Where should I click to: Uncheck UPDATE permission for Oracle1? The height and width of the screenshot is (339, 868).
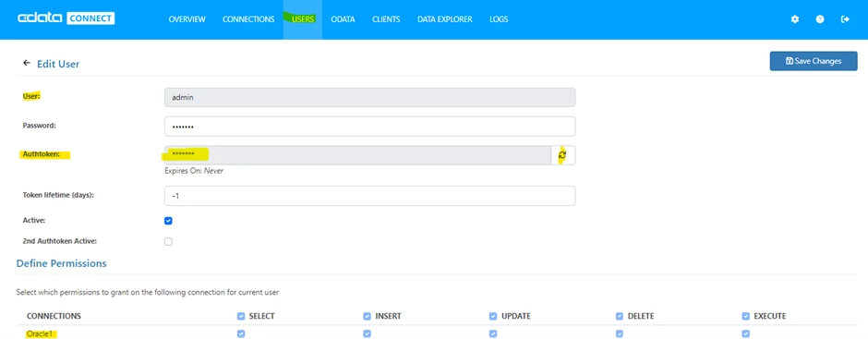tap(493, 334)
